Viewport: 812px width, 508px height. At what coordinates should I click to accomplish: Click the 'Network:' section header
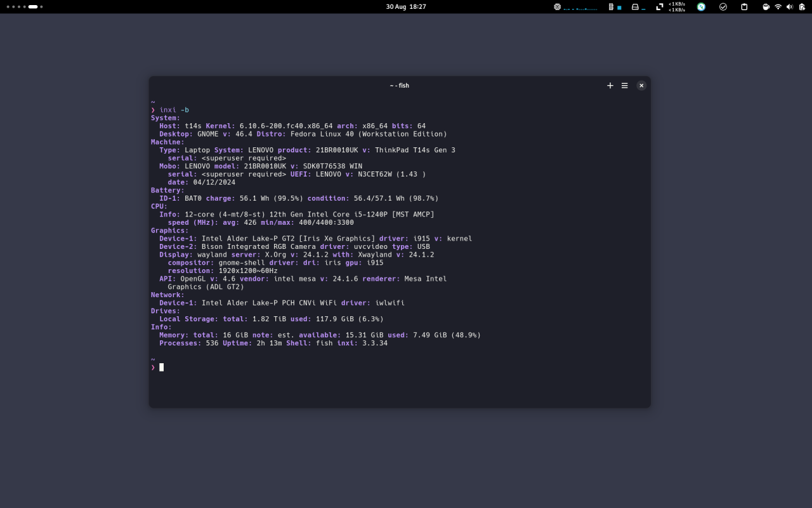167,295
